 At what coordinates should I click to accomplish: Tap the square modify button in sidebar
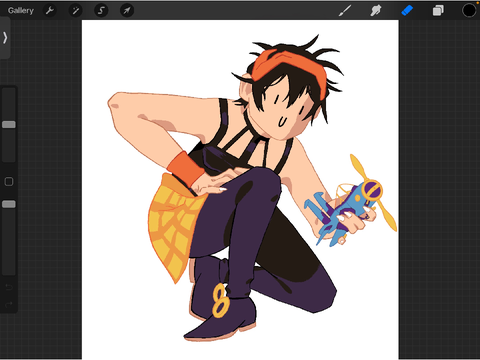coord(9,182)
